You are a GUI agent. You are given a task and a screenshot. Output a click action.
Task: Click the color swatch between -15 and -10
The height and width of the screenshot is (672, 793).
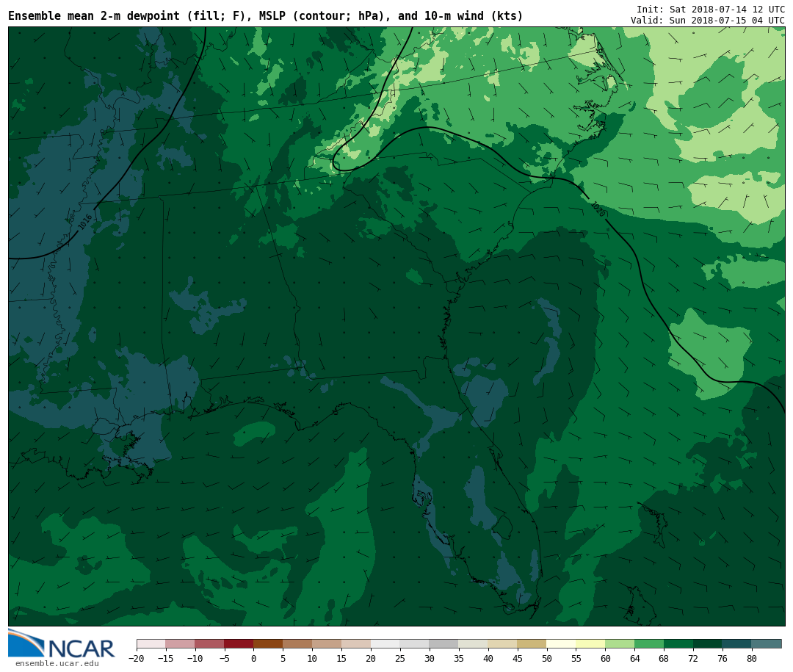point(180,643)
